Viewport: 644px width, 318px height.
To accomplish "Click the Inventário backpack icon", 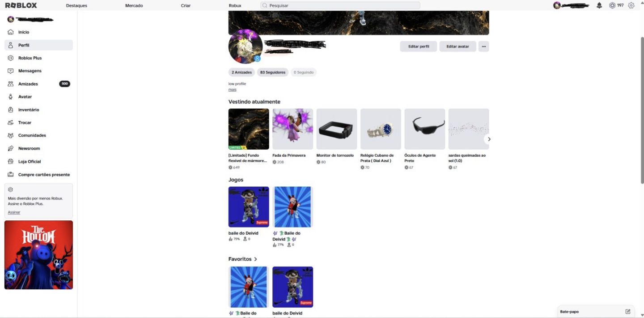I will click(x=11, y=110).
